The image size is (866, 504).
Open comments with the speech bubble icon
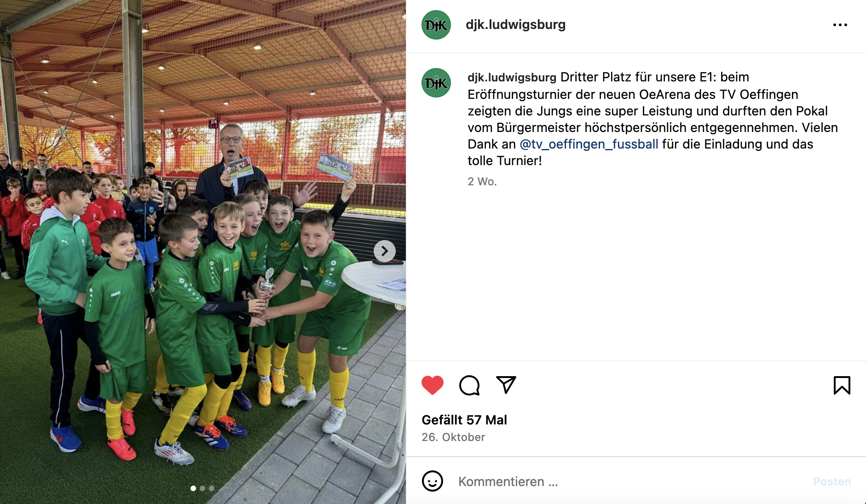click(469, 385)
